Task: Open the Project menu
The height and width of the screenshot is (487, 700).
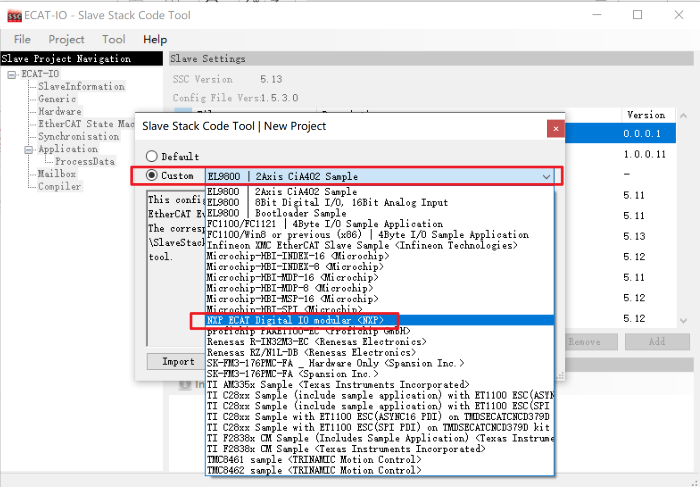Action: (x=66, y=39)
